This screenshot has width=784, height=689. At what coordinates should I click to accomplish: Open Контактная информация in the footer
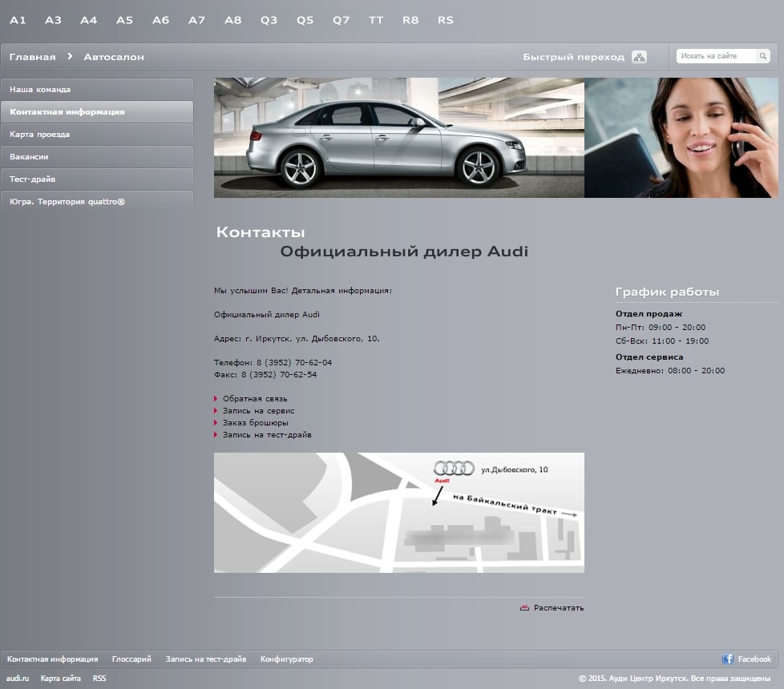(x=52, y=659)
